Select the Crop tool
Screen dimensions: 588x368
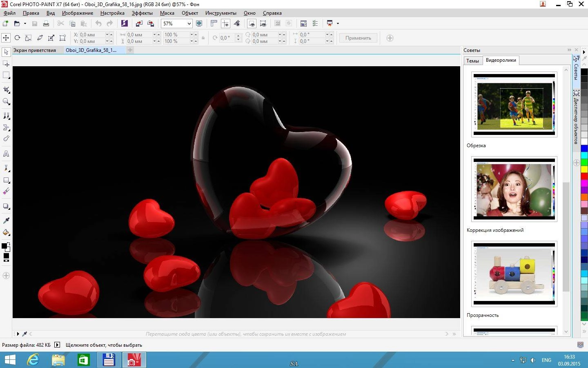pyautogui.click(x=6, y=90)
